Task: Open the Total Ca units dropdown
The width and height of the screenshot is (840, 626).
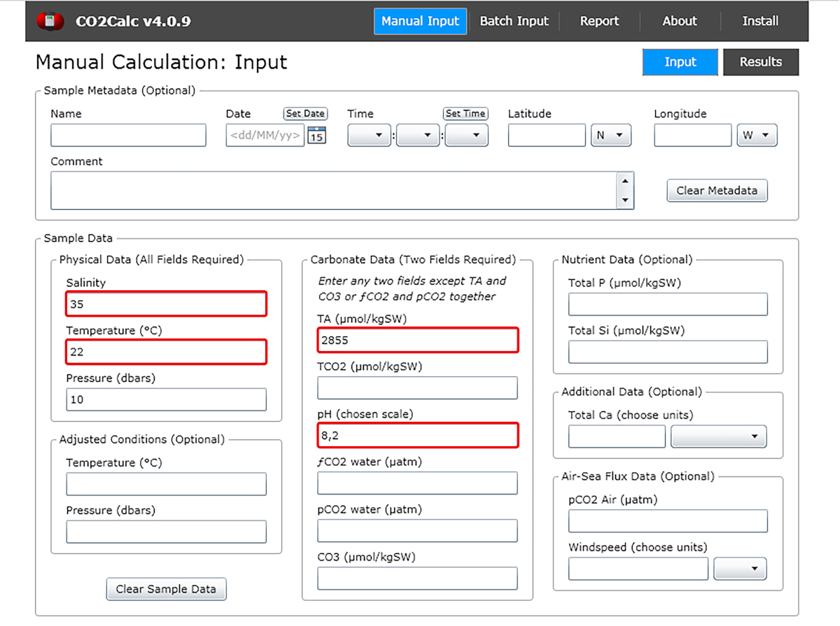Action: [718, 436]
